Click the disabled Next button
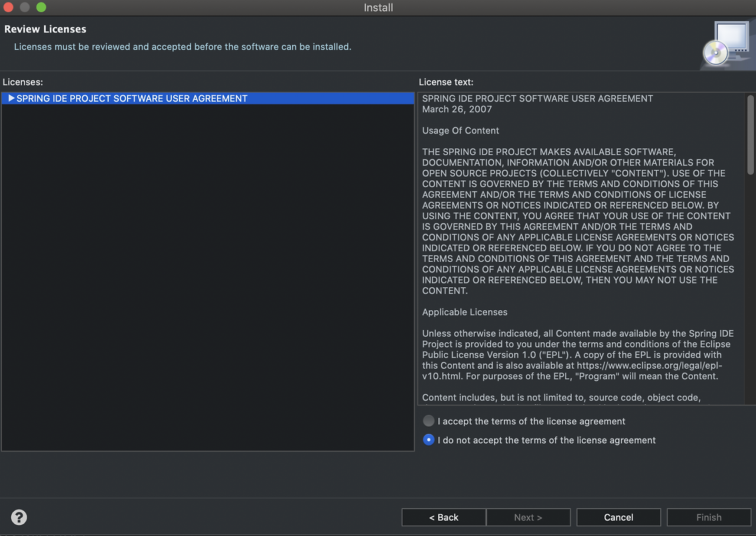 (x=528, y=517)
